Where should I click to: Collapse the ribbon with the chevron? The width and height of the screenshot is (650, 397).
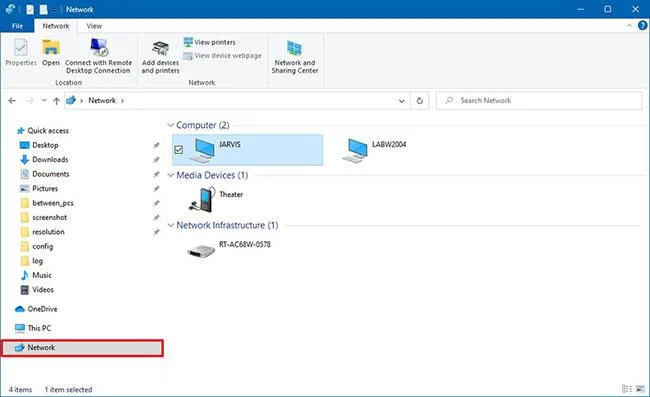[629, 26]
